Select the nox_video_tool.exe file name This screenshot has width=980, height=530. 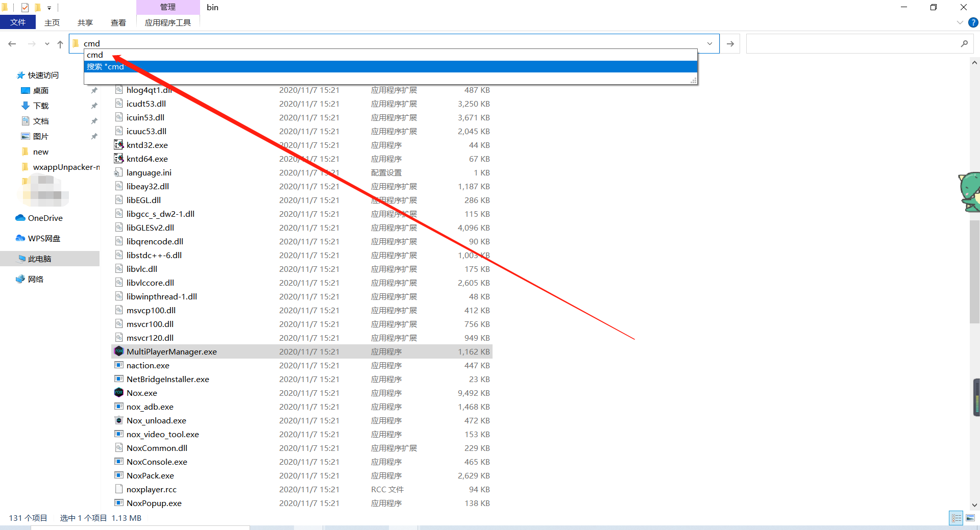pyautogui.click(x=163, y=434)
